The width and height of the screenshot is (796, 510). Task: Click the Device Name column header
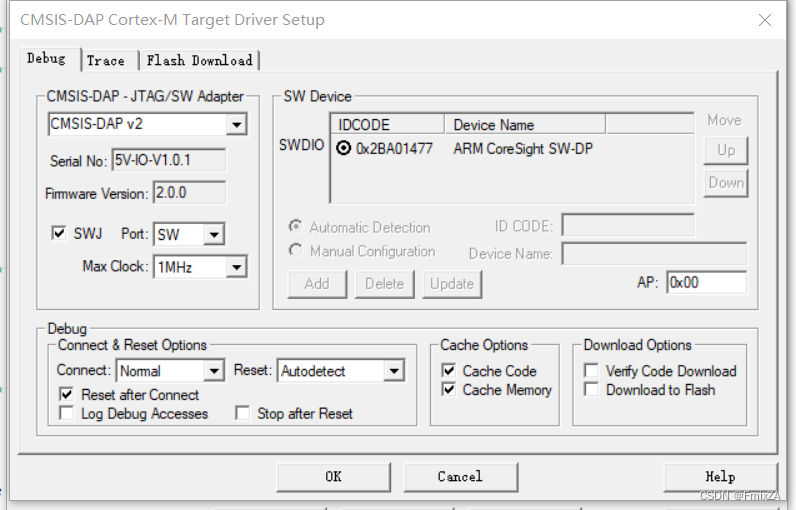pos(525,125)
